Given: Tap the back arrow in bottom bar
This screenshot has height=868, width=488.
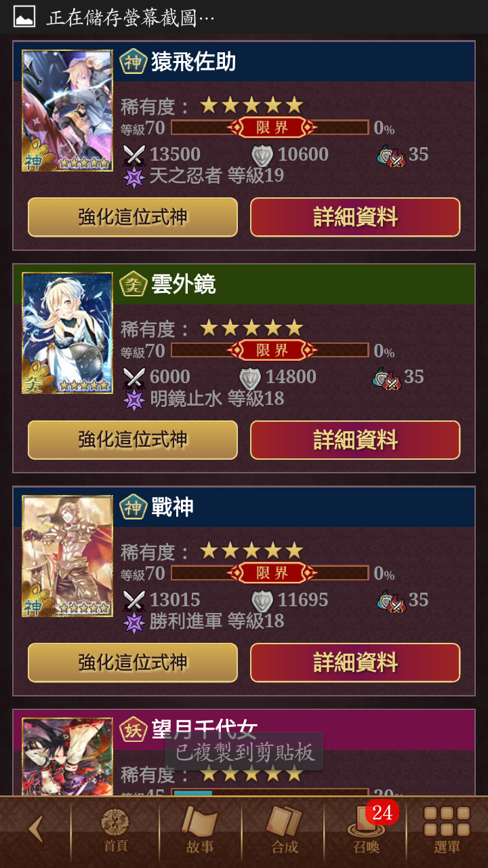Looking at the screenshot, I should coord(36,829).
